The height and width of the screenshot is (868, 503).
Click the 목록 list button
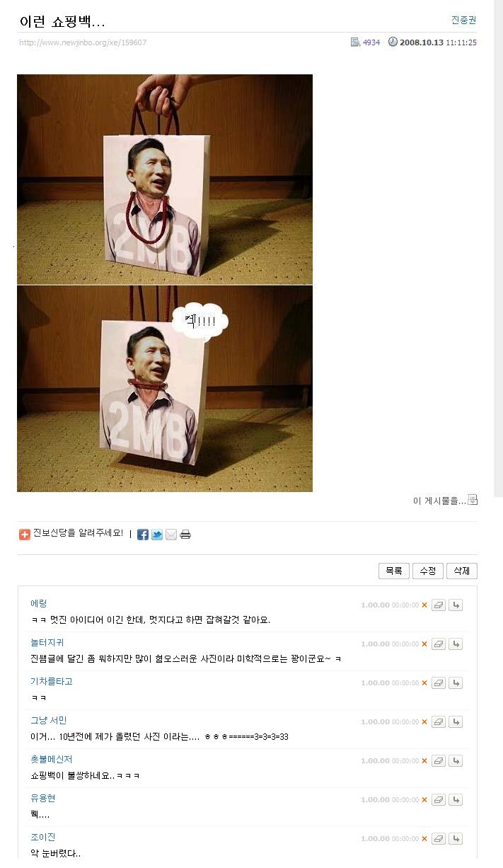(x=394, y=571)
